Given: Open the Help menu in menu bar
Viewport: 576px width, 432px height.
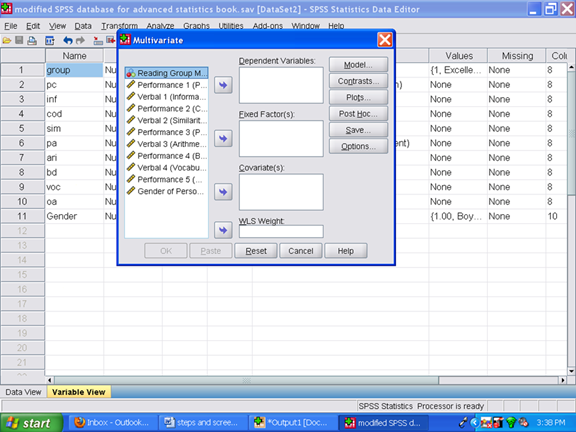Looking at the screenshot, I should pos(336,26).
